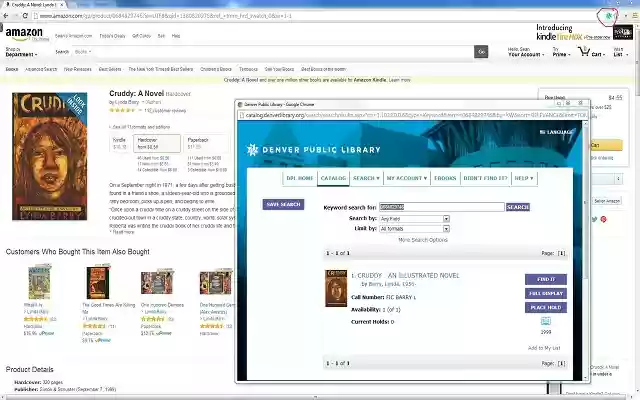
Task: Click the Cruddy book cover on Amazon
Action: click(49, 156)
